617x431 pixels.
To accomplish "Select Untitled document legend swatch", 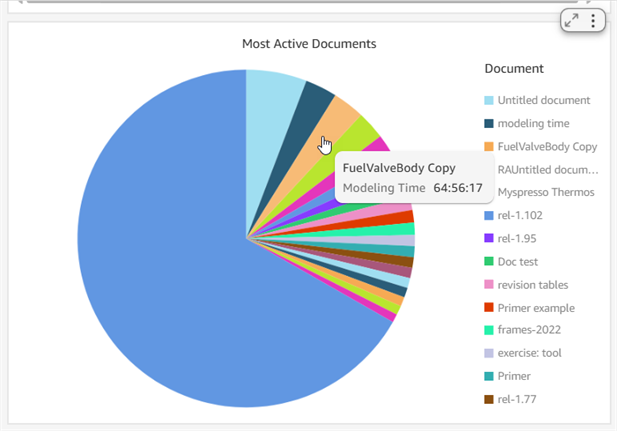I will coord(489,100).
